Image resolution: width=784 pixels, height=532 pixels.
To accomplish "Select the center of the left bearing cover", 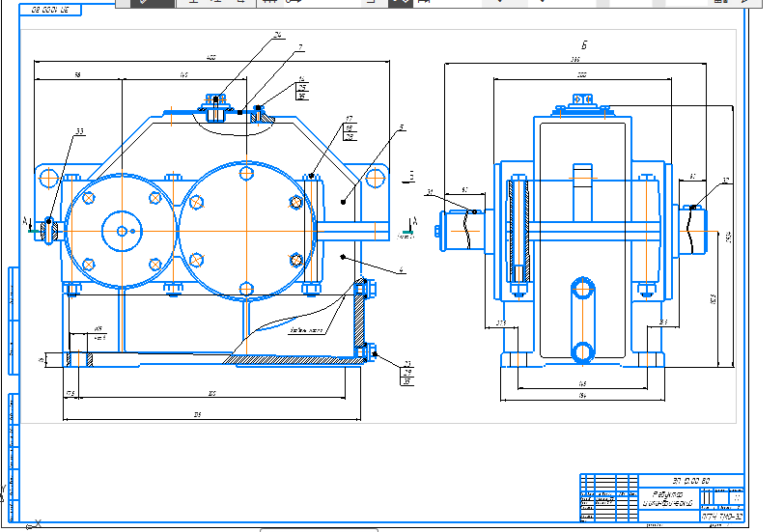I will point(123,230).
